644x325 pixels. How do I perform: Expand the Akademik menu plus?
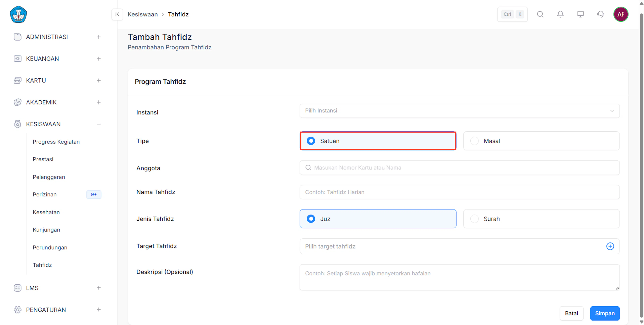[x=99, y=102]
